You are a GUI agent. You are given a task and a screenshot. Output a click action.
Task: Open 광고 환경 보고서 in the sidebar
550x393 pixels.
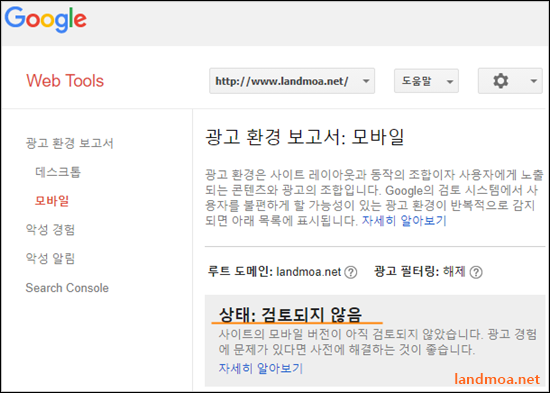pos(69,143)
